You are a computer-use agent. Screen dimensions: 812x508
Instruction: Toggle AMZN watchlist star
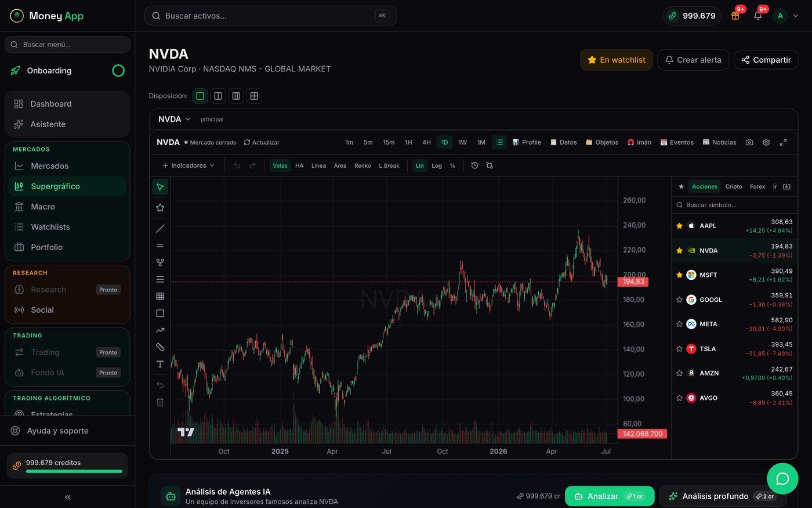[x=679, y=373]
